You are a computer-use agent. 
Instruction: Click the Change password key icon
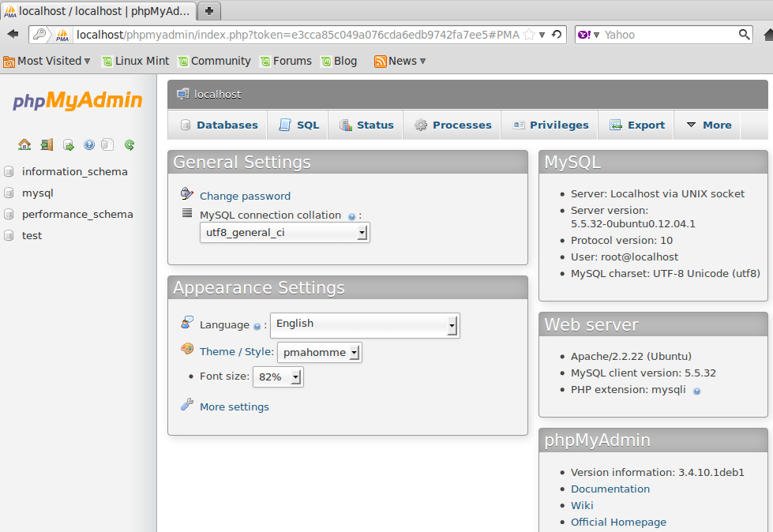point(186,193)
